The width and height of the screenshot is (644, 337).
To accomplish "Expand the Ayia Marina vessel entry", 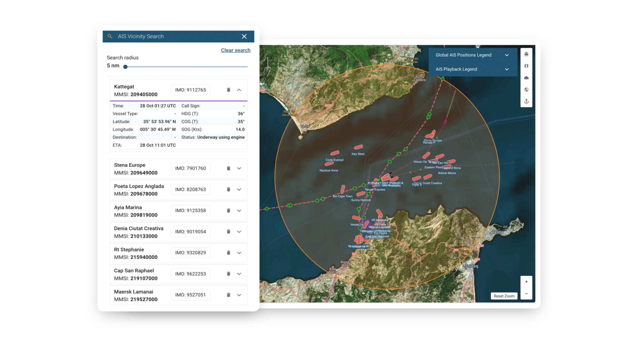I will point(239,211).
